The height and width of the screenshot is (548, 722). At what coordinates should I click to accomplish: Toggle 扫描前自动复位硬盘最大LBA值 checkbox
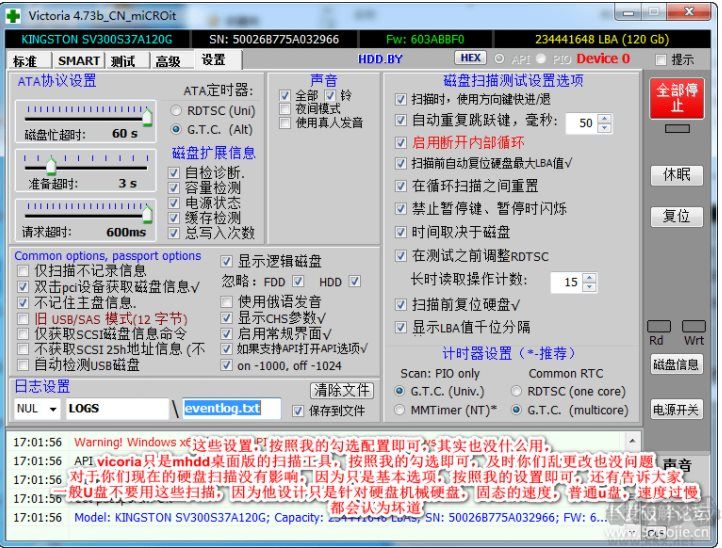pos(401,163)
